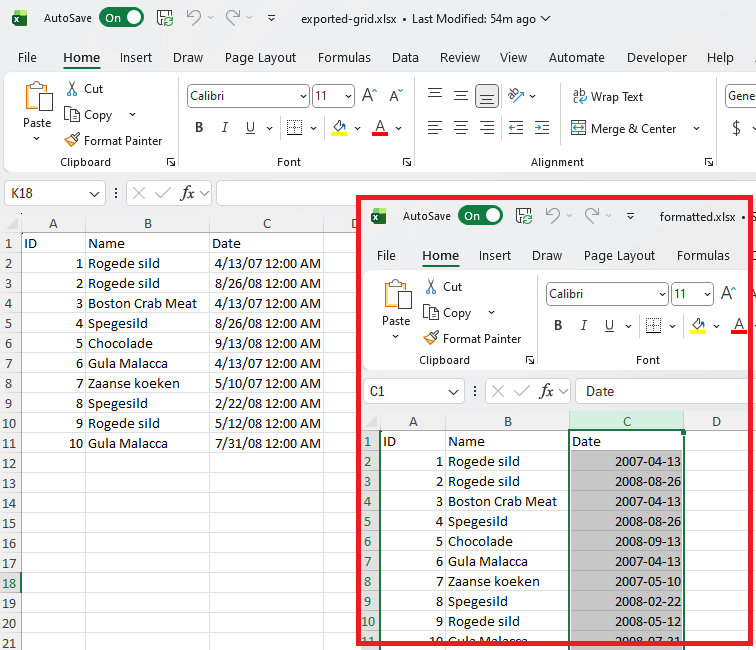Click the Cut scissors icon in formatted.xlsx
This screenshot has width=756, height=650.
[x=431, y=287]
